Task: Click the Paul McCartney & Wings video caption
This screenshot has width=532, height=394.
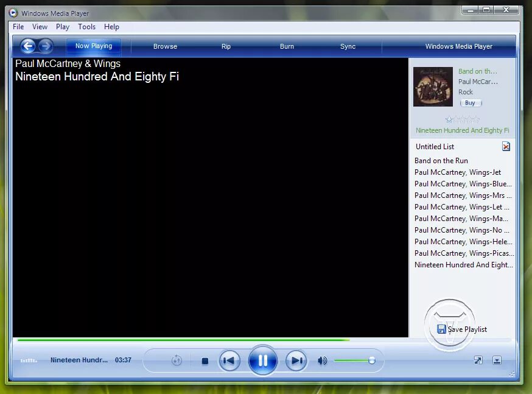Action: [x=68, y=63]
